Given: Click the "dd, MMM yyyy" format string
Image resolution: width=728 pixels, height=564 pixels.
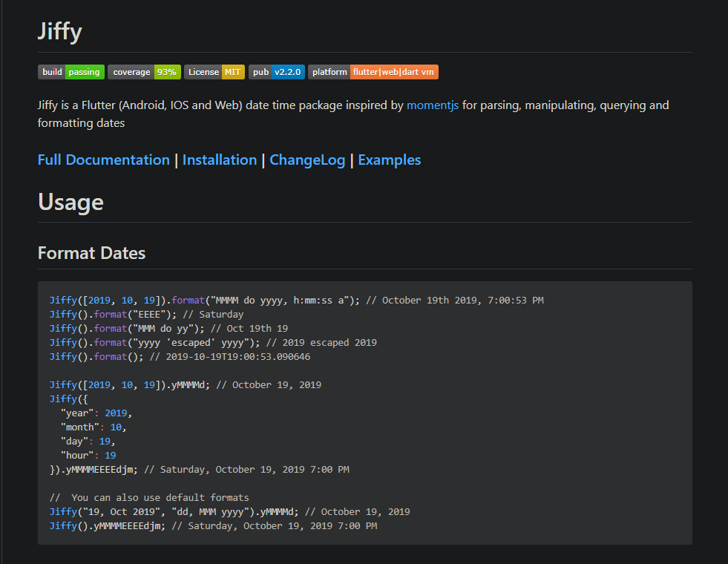Looking at the screenshot, I should coord(210,512).
